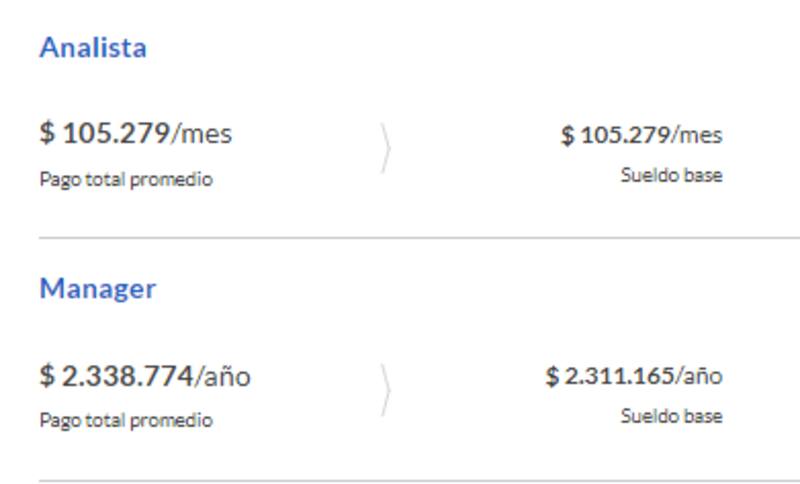Click the dollar sign before Manager's total pay
Viewport: 800px width, 484px height.
(47, 376)
